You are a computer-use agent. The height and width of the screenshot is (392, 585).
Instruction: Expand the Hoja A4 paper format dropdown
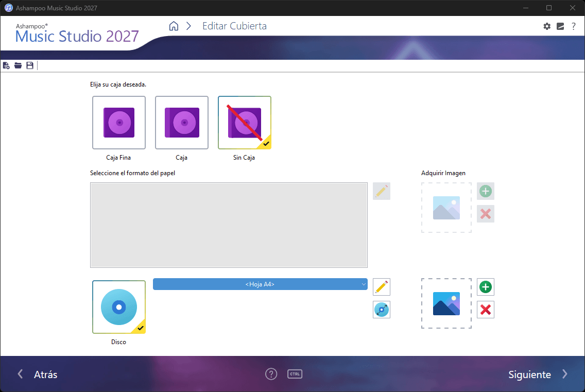point(260,284)
